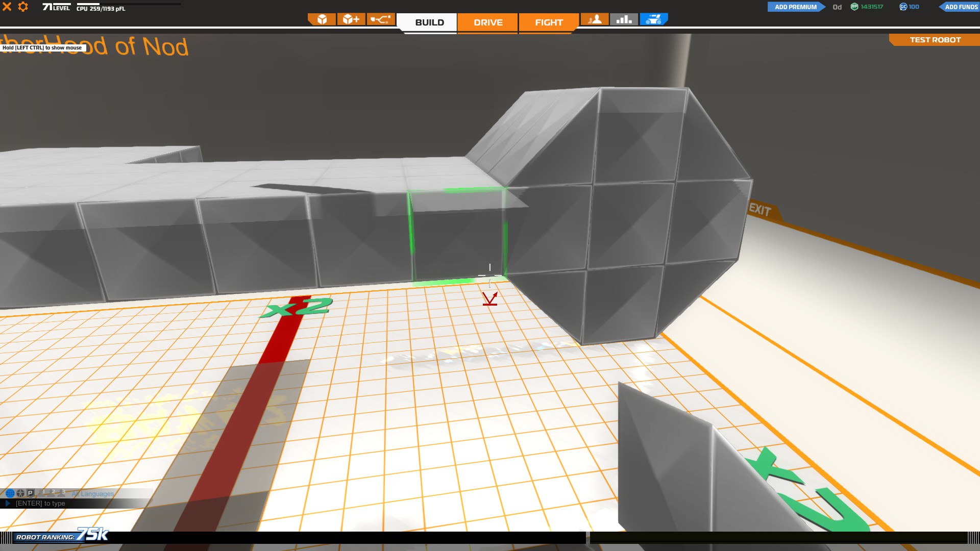980x551 pixels.
Task: Click the blue robot garage icon
Action: pos(653,19)
